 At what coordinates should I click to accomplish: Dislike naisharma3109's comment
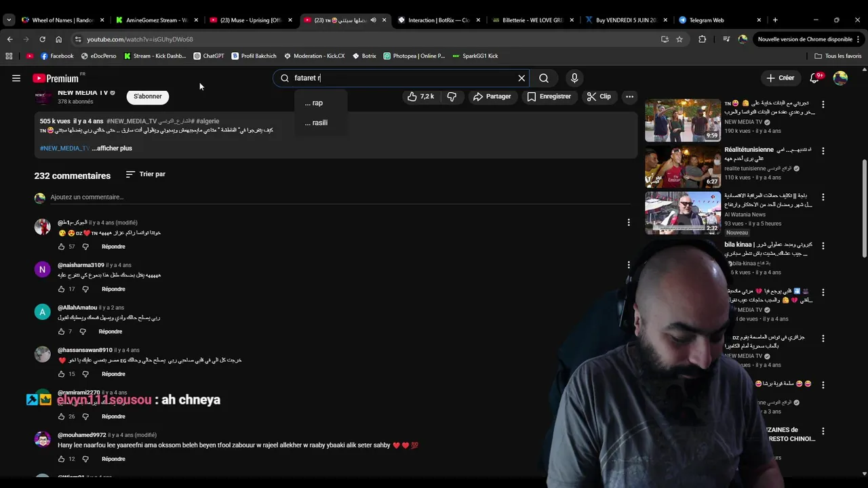(85, 289)
